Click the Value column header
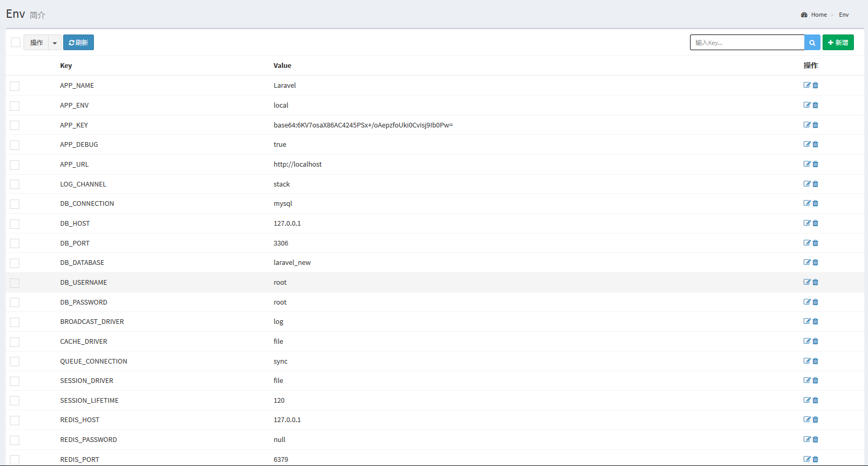The image size is (868, 466). coord(282,65)
